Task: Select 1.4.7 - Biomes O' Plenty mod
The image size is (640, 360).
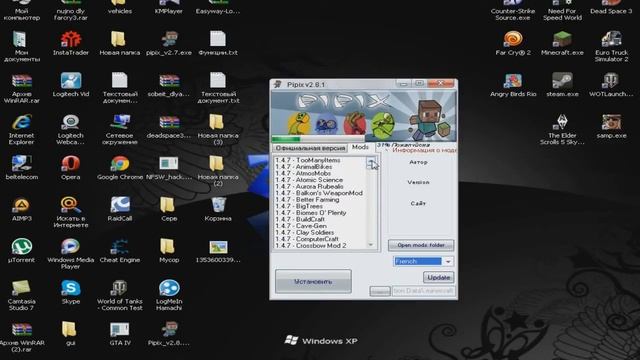Action: [311, 213]
